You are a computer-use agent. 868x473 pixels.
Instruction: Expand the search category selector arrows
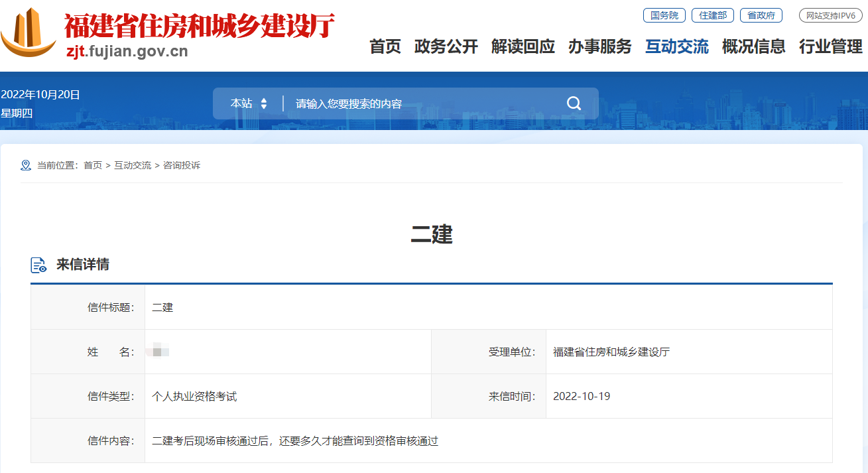click(265, 103)
